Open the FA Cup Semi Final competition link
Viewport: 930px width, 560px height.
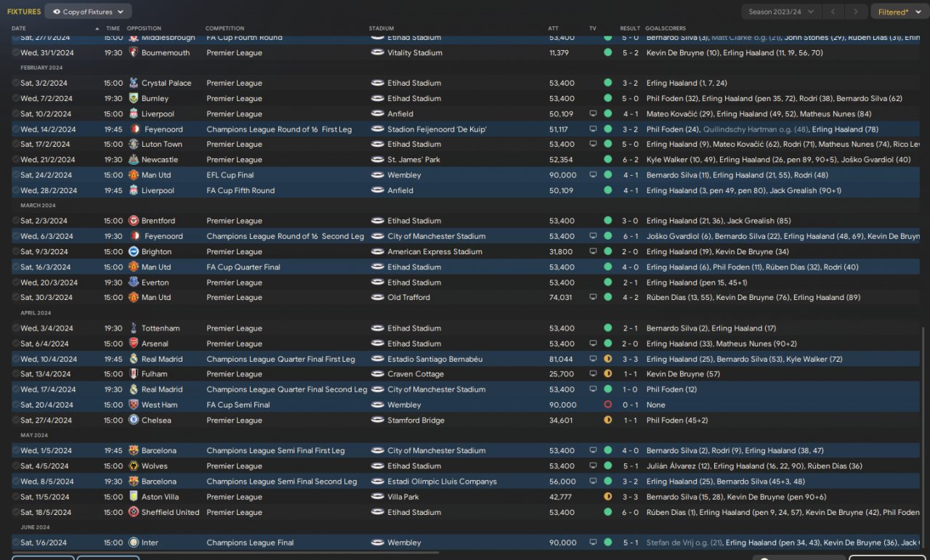point(238,405)
